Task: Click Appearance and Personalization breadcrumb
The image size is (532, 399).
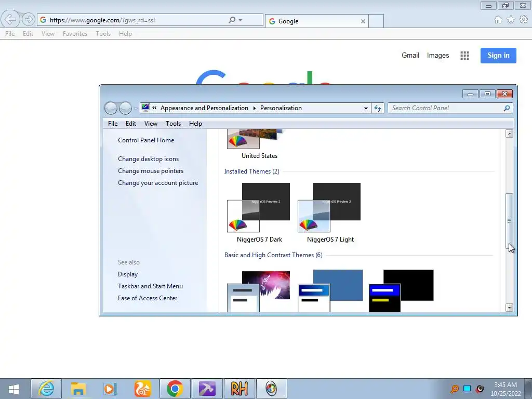Action: click(x=204, y=108)
